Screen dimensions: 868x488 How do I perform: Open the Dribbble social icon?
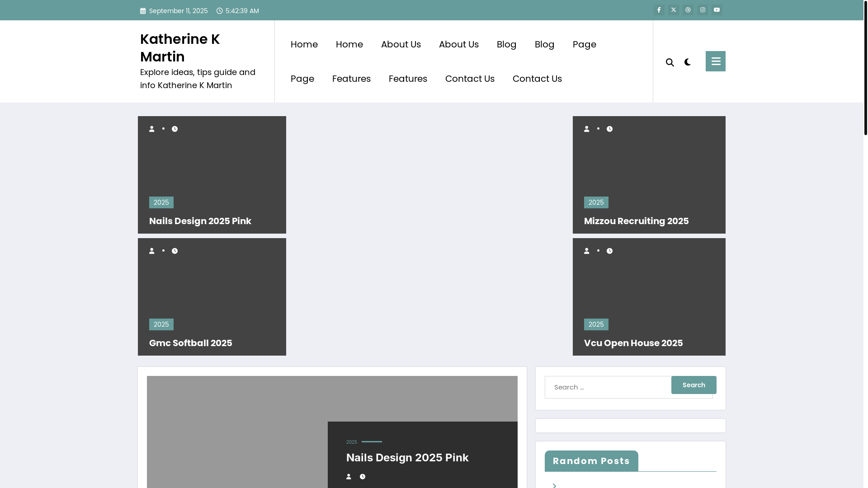(x=688, y=10)
